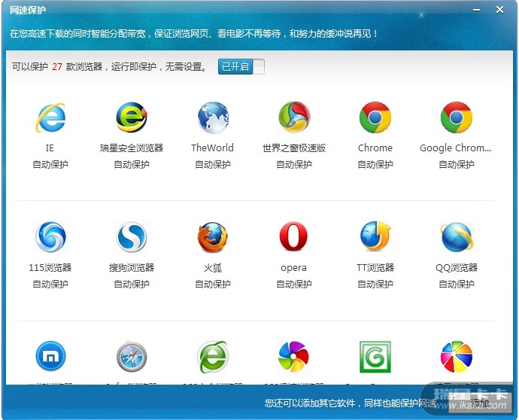
Task: Click 添加 to add other software
Action: pyautogui.click(x=479, y=403)
